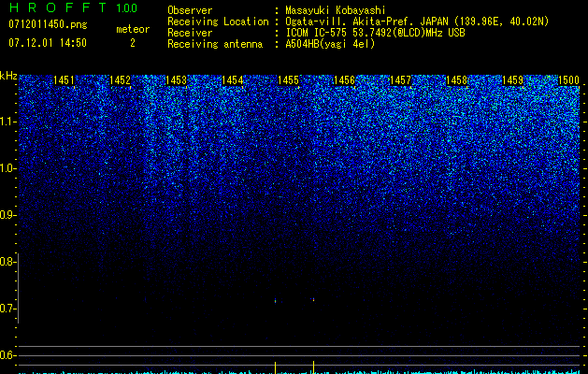Screen dimensions: 588x374
Task: Click the 1454 time marker
Action: 232,80
